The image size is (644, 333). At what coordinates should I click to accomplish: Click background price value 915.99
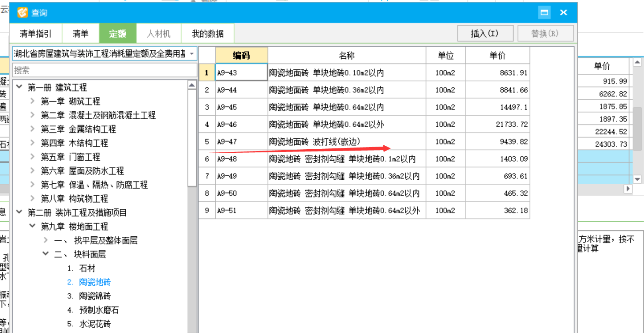[615, 81]
